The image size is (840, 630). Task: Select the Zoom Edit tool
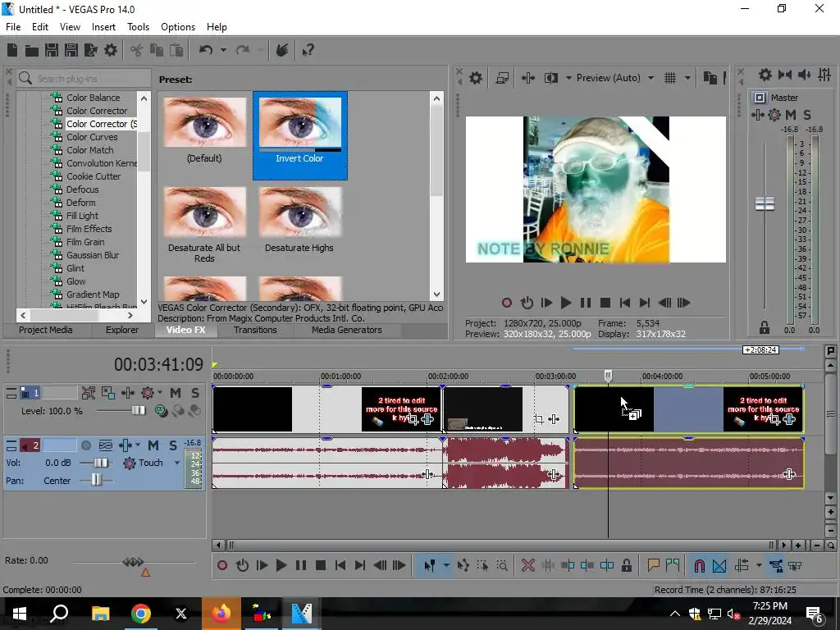(x=502, y=566)
